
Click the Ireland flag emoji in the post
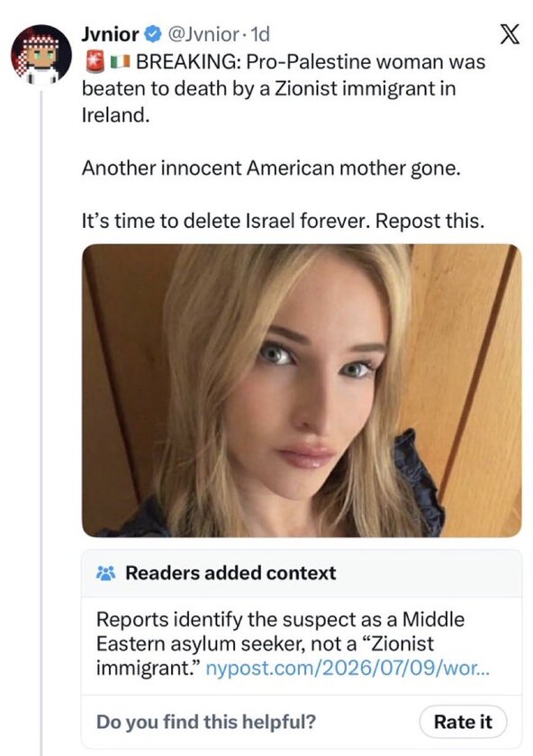120,61
